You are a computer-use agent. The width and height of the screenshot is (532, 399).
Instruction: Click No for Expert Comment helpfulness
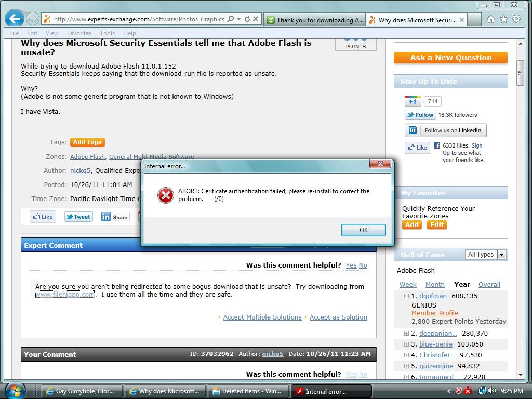tap(363, 265)
